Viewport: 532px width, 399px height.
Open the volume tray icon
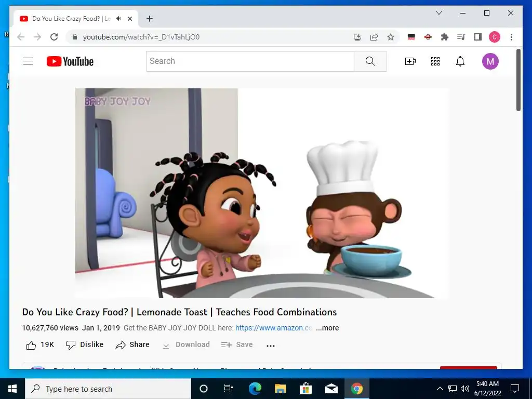click(465, 389)
